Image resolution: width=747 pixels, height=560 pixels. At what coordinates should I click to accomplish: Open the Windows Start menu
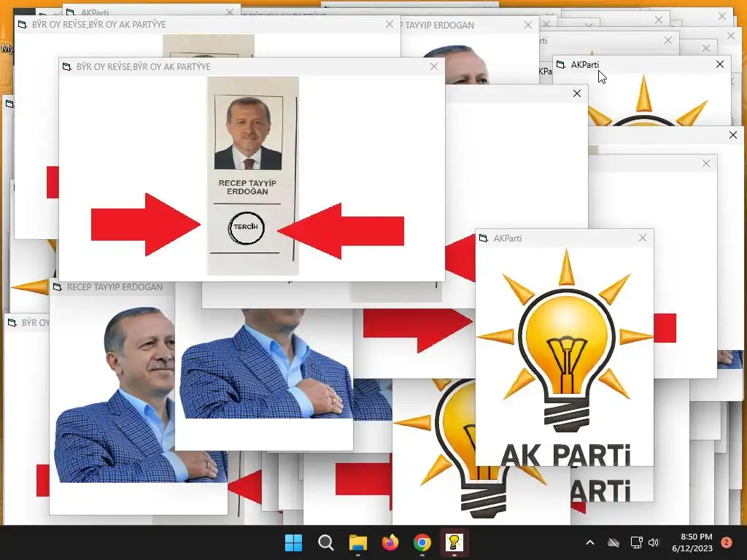(293, 542)
